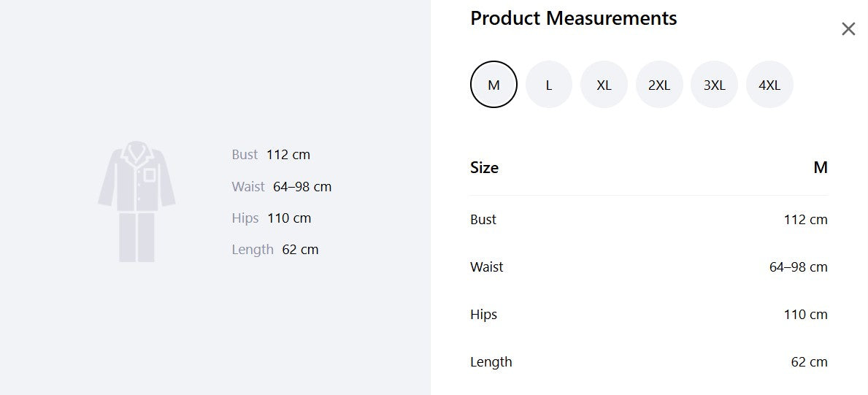Click the Product Measurements heading
868x395 pixels.
click(574, 18)
